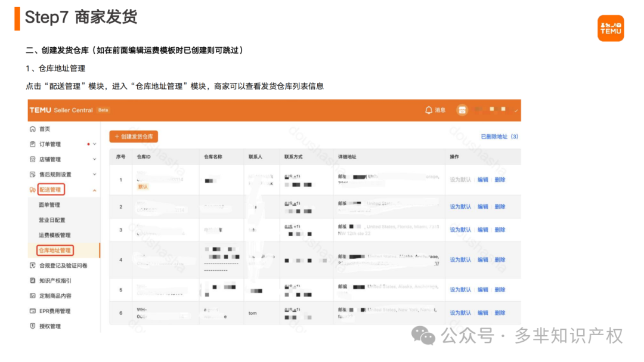Click 消息 in the header
The height and width of the screenshot is (362, 644).
(x=440, y=110)
